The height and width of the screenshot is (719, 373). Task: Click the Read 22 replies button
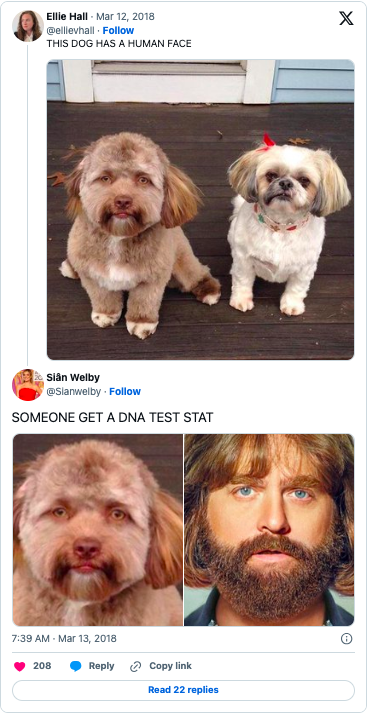(183, 690)
